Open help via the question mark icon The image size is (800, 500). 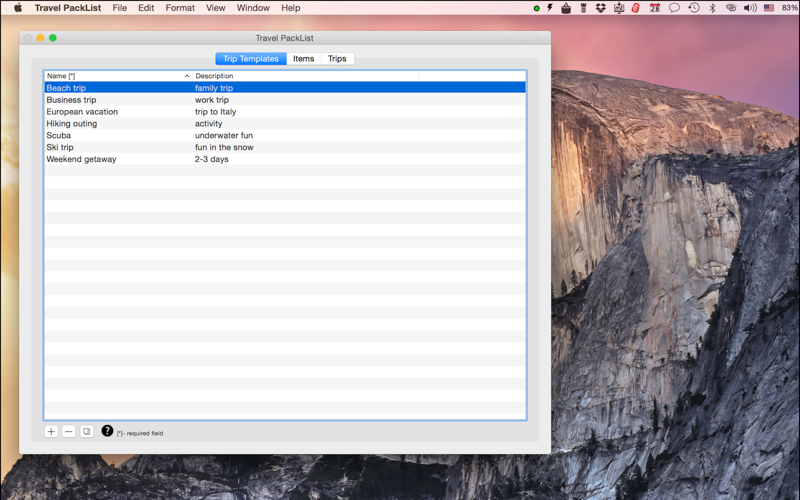click(107, 431)
